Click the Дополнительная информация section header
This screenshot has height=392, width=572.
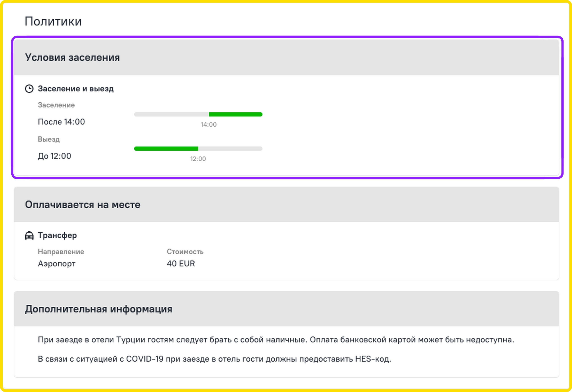pos(99,309)
